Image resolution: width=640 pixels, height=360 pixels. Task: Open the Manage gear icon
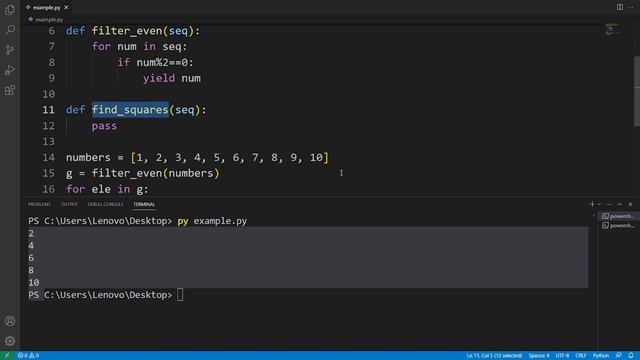point(10,341)
